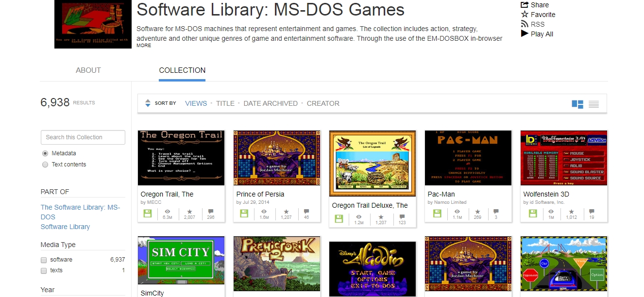Click the Play All triangle icon

click(525, 34)
